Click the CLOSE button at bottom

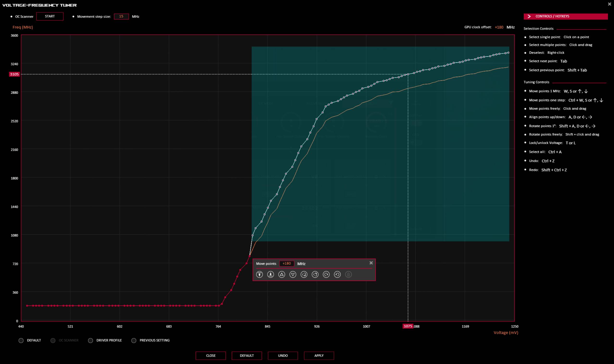pyautogui.click(x=211, y=356)
